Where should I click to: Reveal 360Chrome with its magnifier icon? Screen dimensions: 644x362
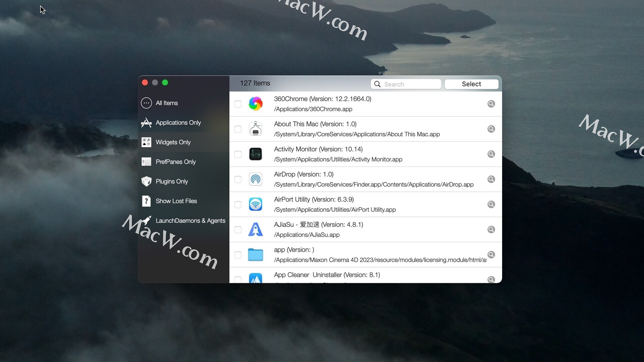click(x=491, y=104)
